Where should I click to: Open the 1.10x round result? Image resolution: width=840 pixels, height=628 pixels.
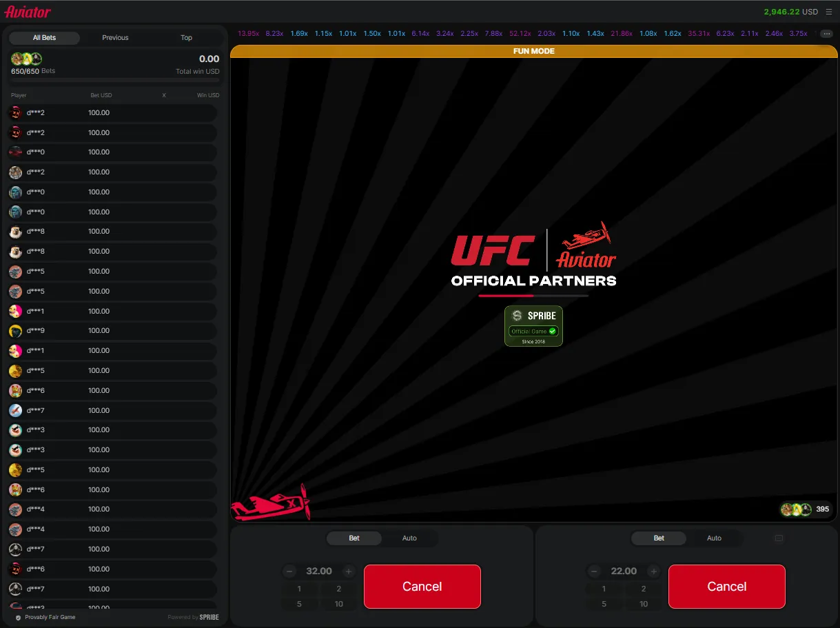tap(571, 34)
